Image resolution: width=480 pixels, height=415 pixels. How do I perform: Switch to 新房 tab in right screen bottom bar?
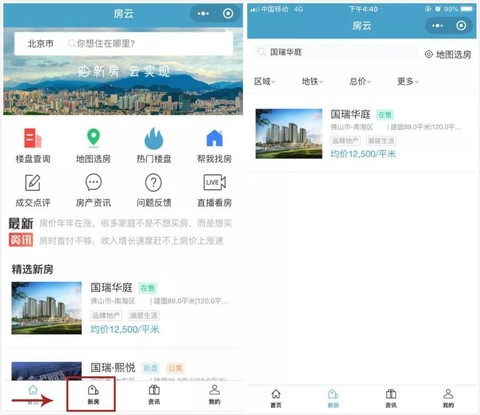(333, 398)
